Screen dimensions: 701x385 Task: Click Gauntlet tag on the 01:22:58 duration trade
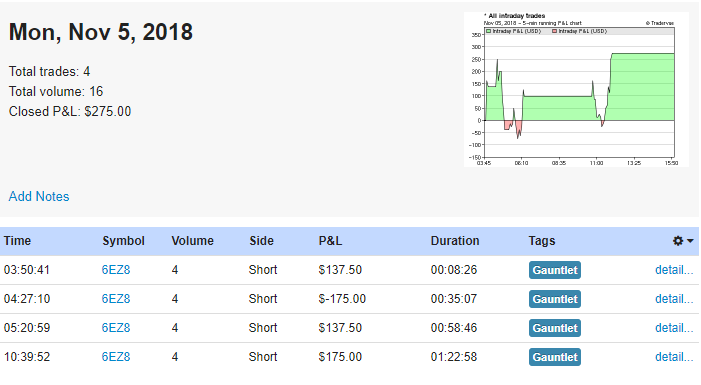tap(555, 357)
